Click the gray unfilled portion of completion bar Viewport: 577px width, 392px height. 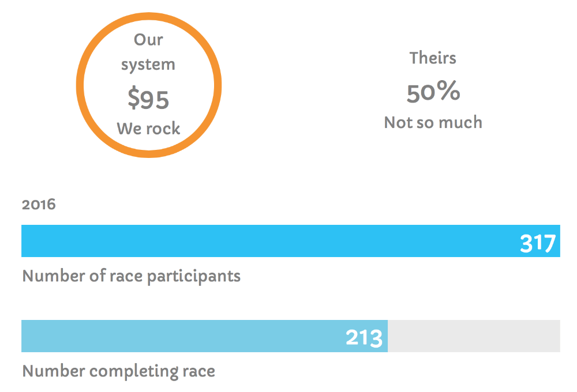tap(473, 336)
